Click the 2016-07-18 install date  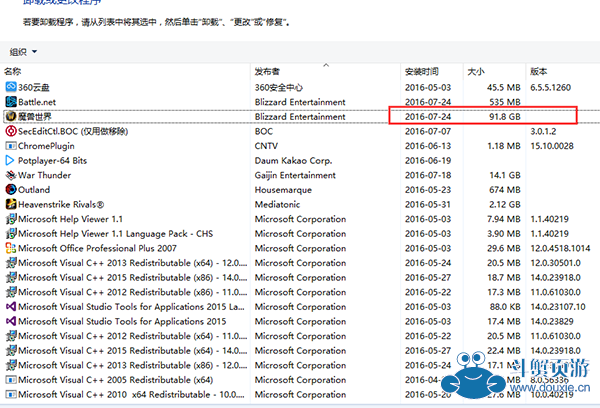click(x=428, y=175)
